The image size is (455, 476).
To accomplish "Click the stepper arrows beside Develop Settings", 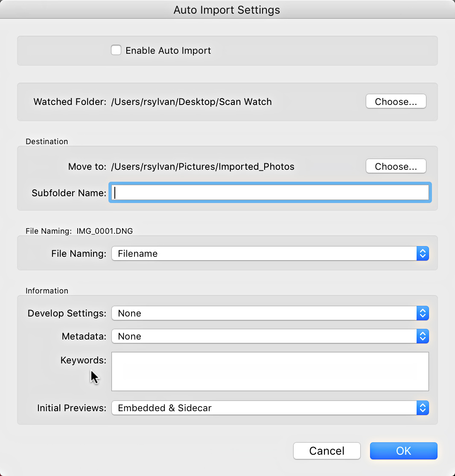I will (422, 313).
